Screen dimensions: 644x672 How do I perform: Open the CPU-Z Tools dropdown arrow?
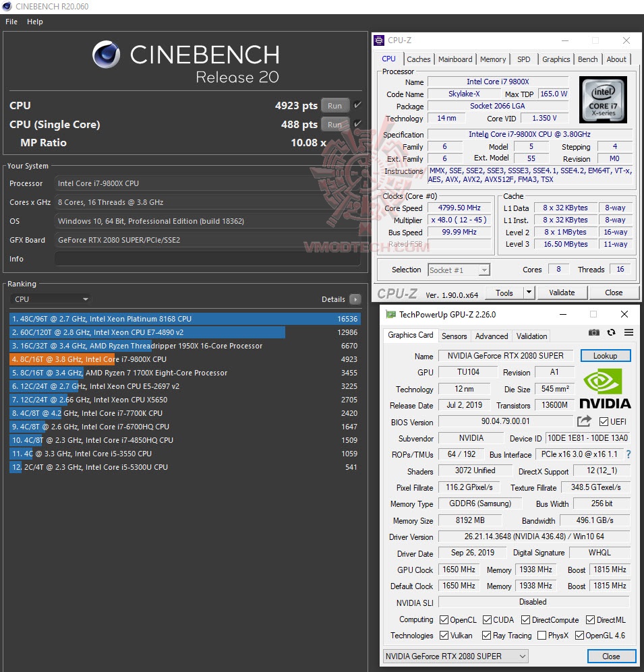point(529,293)
